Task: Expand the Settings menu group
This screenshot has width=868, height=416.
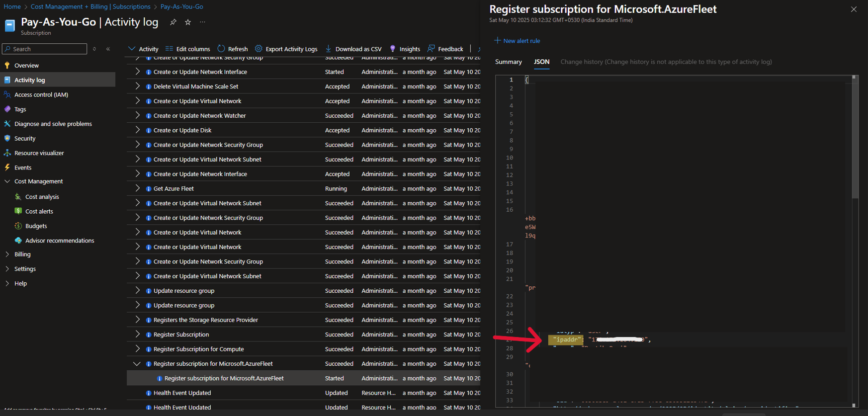Action: point(7,269)
